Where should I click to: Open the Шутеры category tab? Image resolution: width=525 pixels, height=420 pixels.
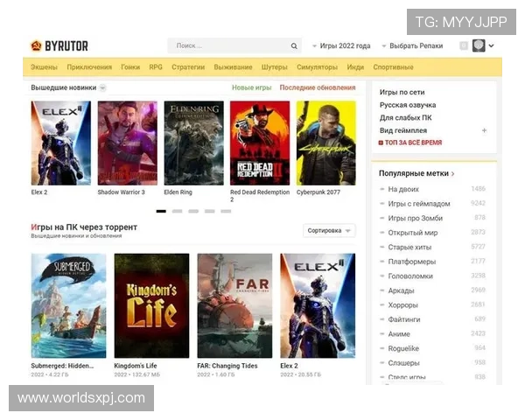click(274, 67)
